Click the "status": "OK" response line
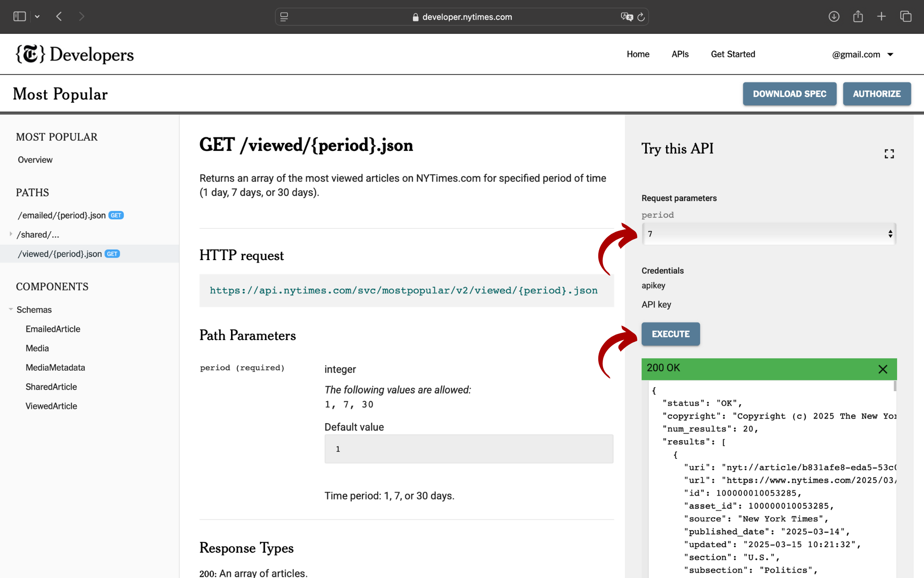The image size is (924, 578). tap(702, 403)
